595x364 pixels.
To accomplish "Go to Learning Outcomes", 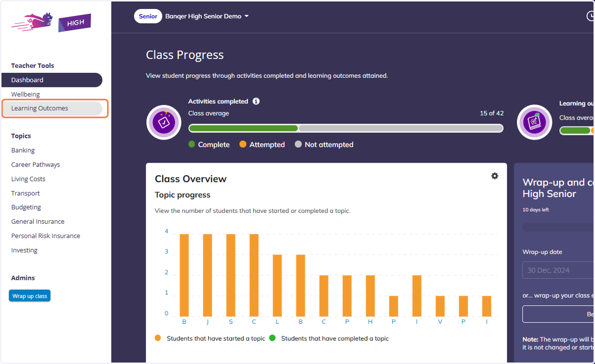I will 52,108.
